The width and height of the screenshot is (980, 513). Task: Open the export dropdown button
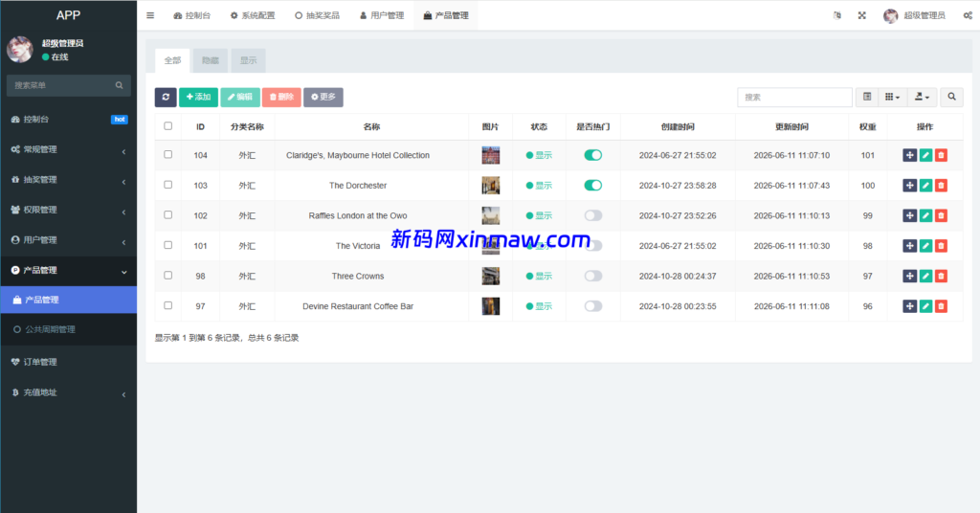[922, 97]
